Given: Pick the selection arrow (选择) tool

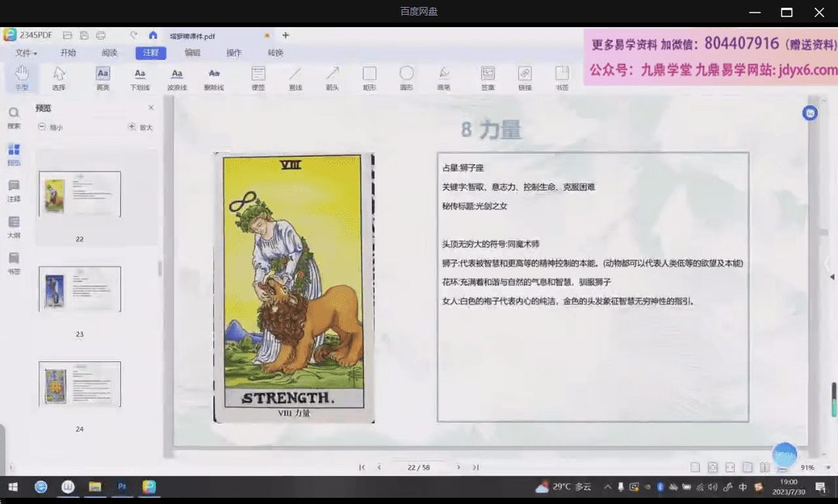Looking at the screenshot, I should [59, 78].
